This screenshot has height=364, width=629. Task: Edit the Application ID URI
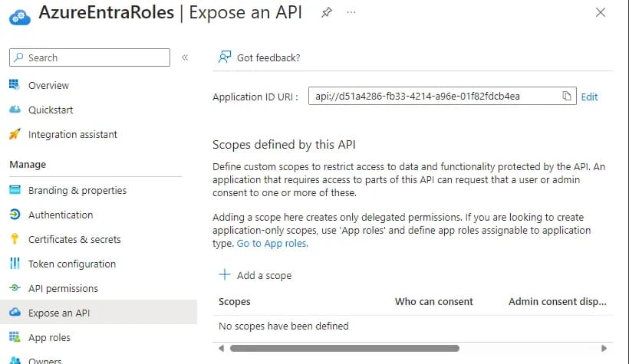tap(589, 97)
